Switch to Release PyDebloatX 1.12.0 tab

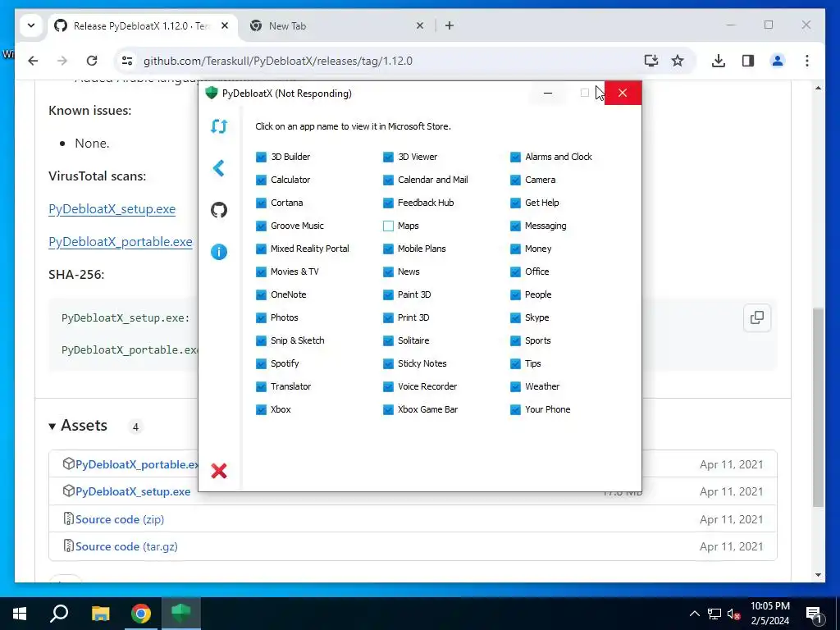coord(142,25)
